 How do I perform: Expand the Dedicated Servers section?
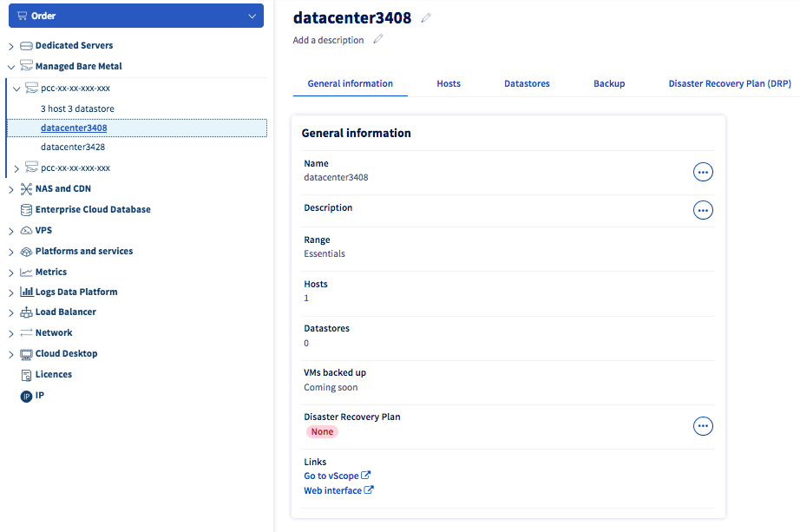[x=11, y=46]
